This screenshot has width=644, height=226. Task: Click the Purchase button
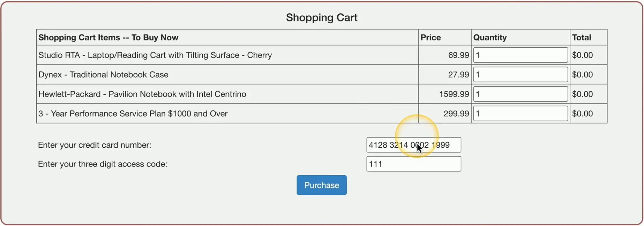(x=321, y=185)
